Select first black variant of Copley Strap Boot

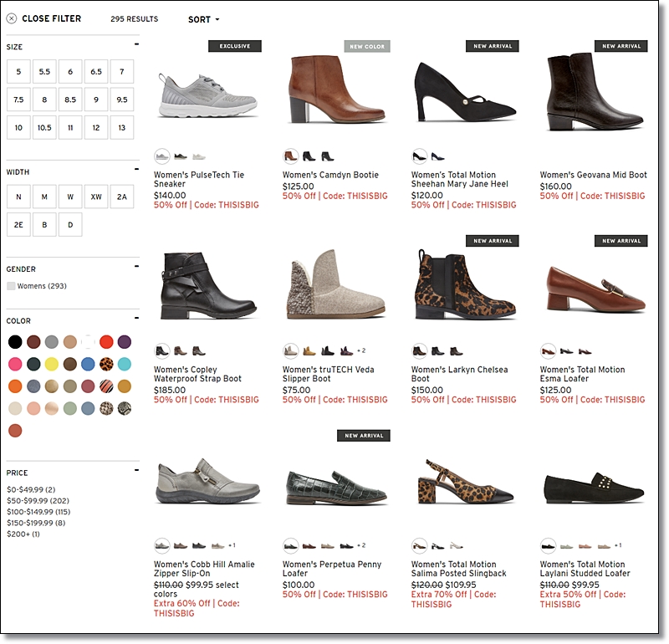(x=161, y=350)
